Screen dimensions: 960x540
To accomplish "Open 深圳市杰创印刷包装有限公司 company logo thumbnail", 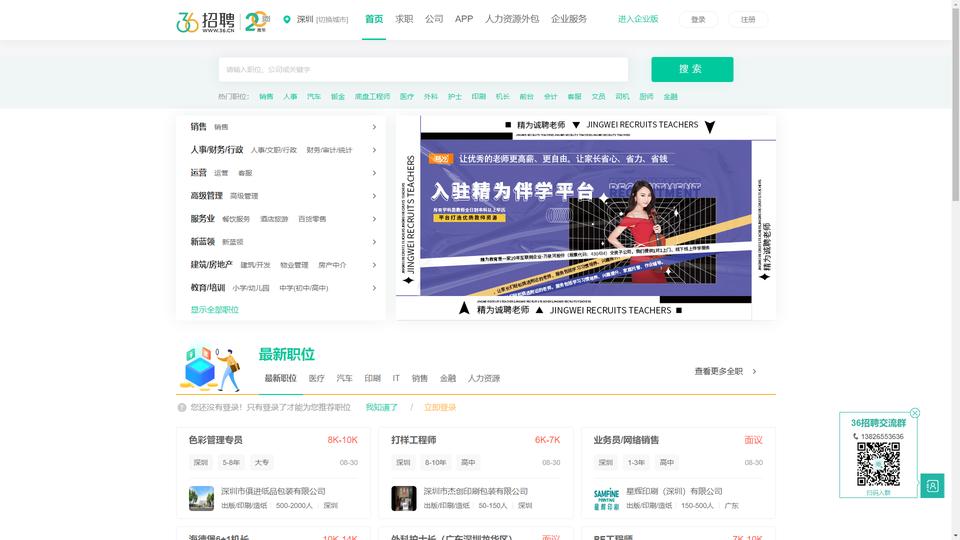I will click(x=403, y=498).
